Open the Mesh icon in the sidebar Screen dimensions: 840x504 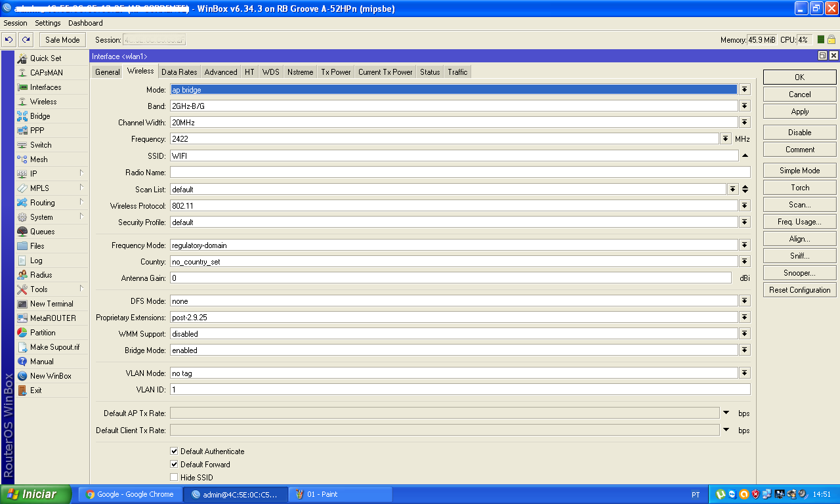23,159
